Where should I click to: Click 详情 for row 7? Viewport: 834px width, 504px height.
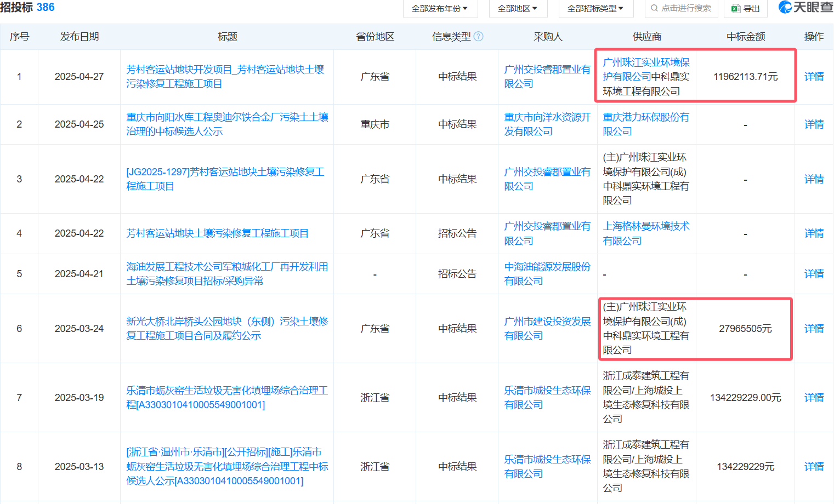pos(814,398)
